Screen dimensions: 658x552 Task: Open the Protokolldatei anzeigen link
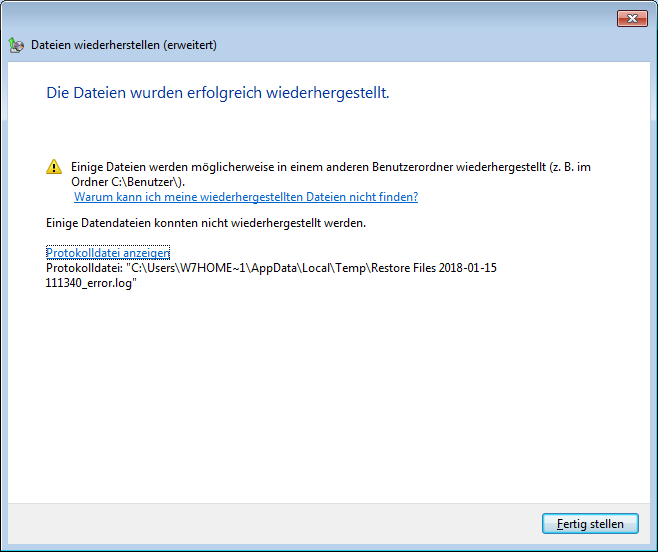click(x=108, y=253)
